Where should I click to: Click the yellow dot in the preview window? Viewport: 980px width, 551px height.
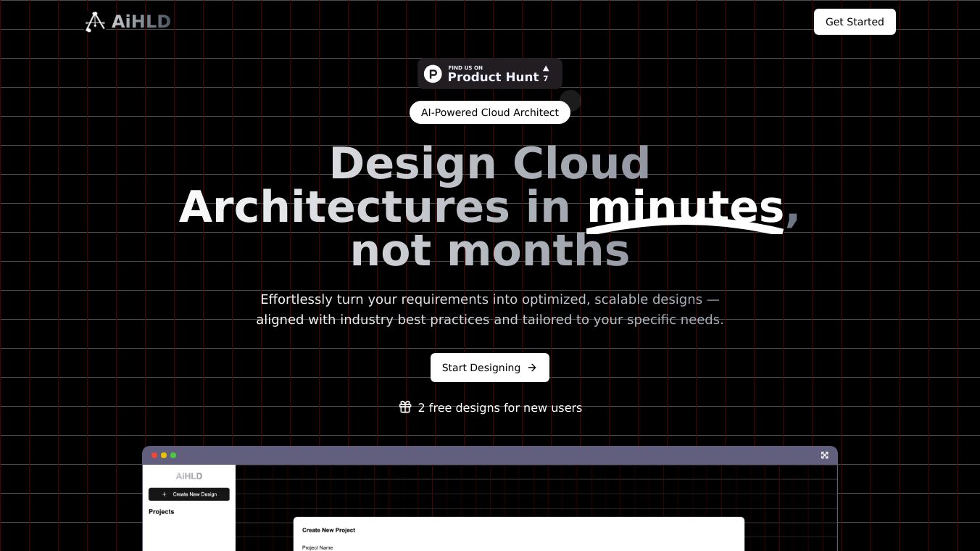164,455
